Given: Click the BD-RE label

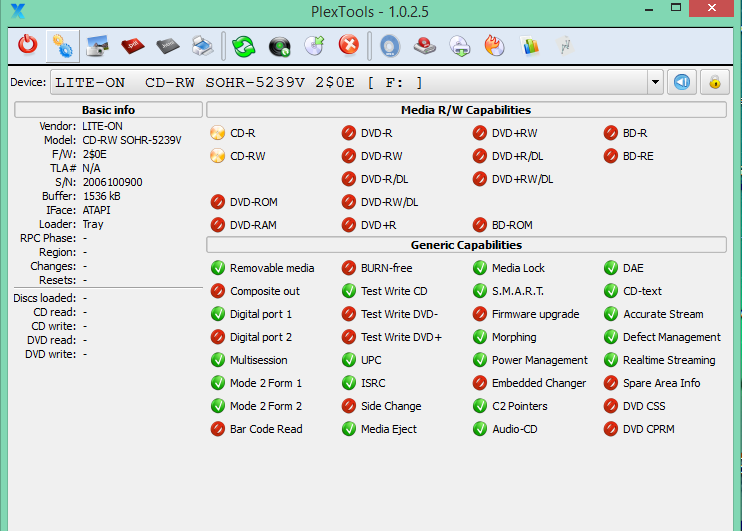Looking at the screenshot, I should pyautogui.click(x=638, y=156).
